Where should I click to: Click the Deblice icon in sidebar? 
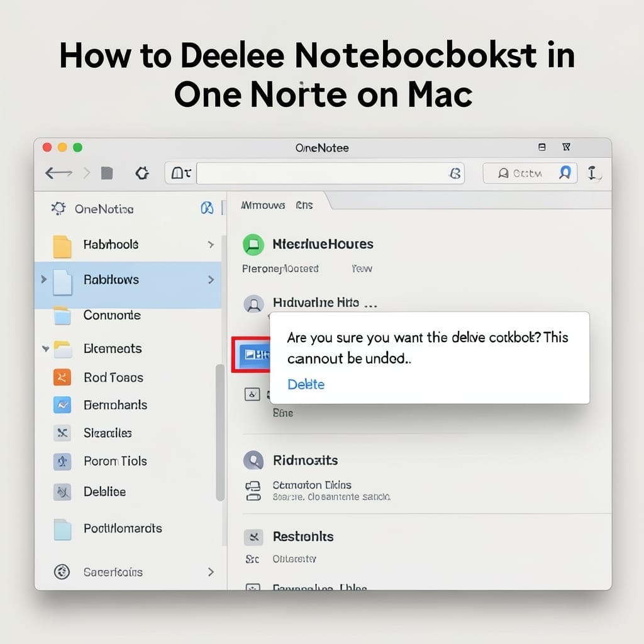(x=62, y=492)
